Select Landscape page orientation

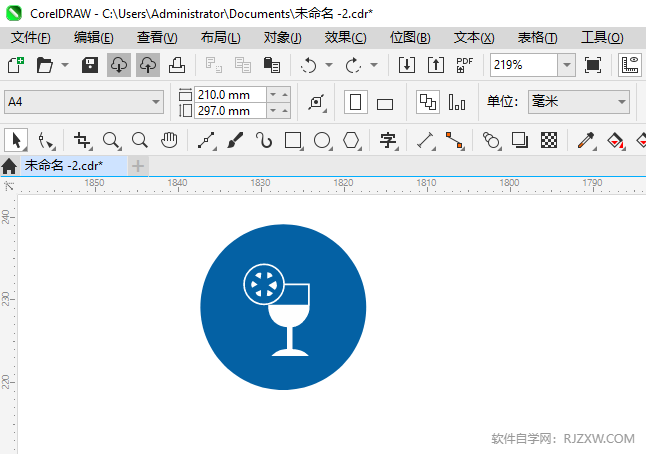[x=385, y=104]
